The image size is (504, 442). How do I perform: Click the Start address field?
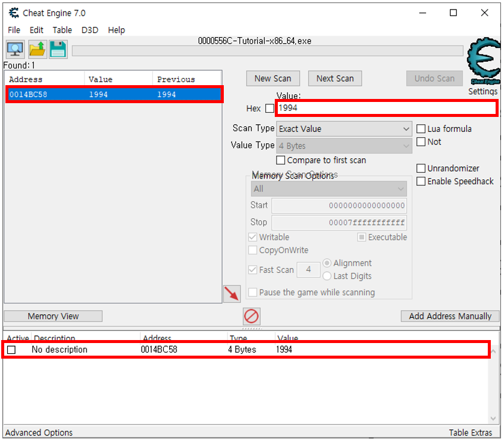[339, 206]
